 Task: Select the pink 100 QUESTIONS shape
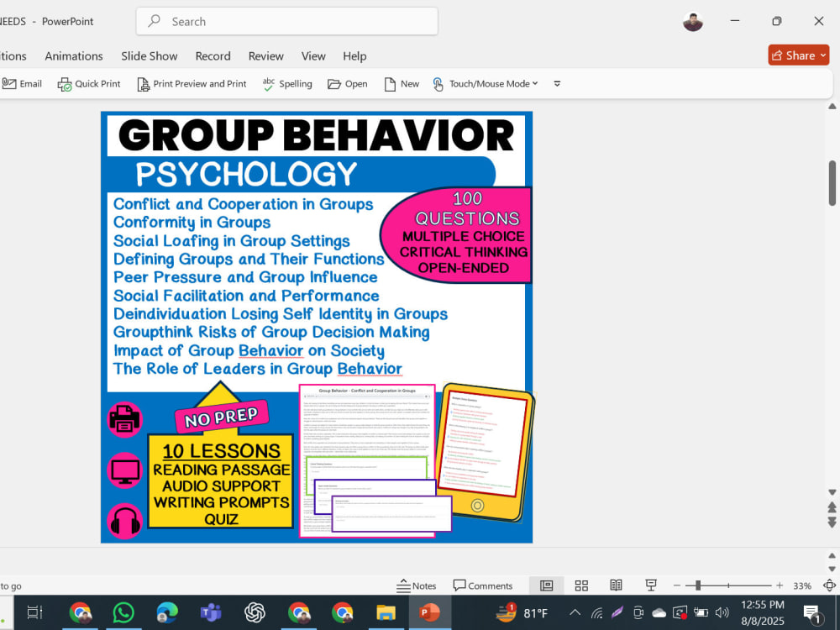[x=456, y=234]
